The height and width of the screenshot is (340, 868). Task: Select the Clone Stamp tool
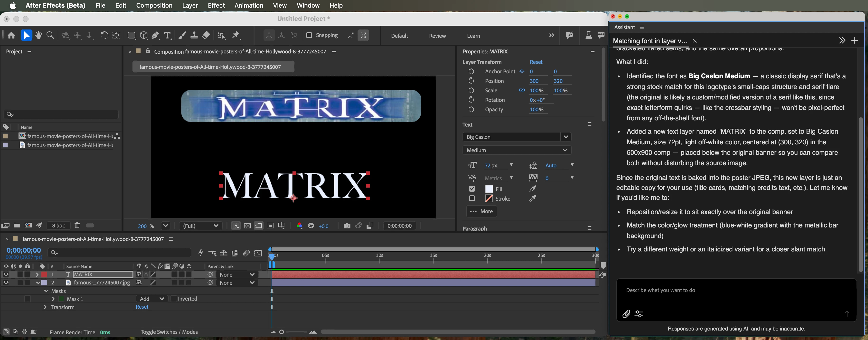pyautogui.click(x=194, y=35)
